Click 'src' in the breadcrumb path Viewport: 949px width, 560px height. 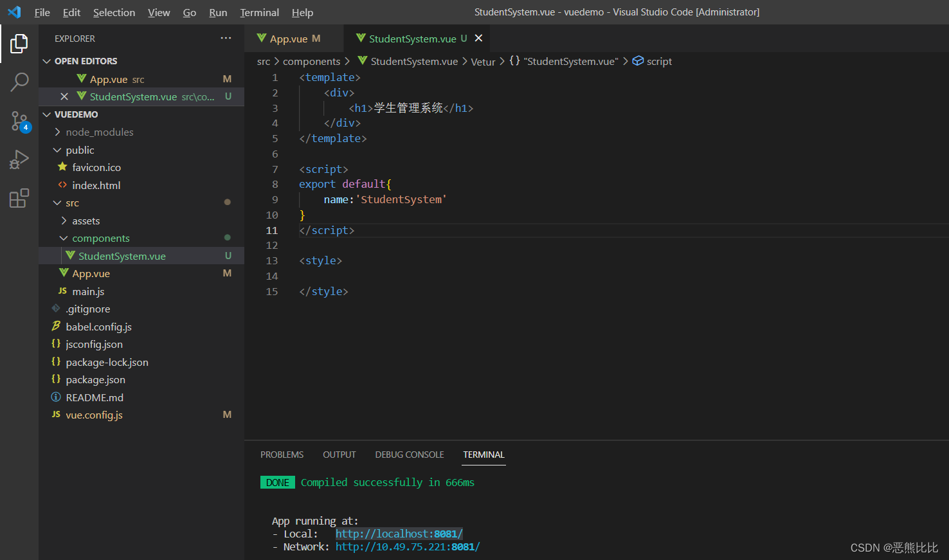(264, 61)
